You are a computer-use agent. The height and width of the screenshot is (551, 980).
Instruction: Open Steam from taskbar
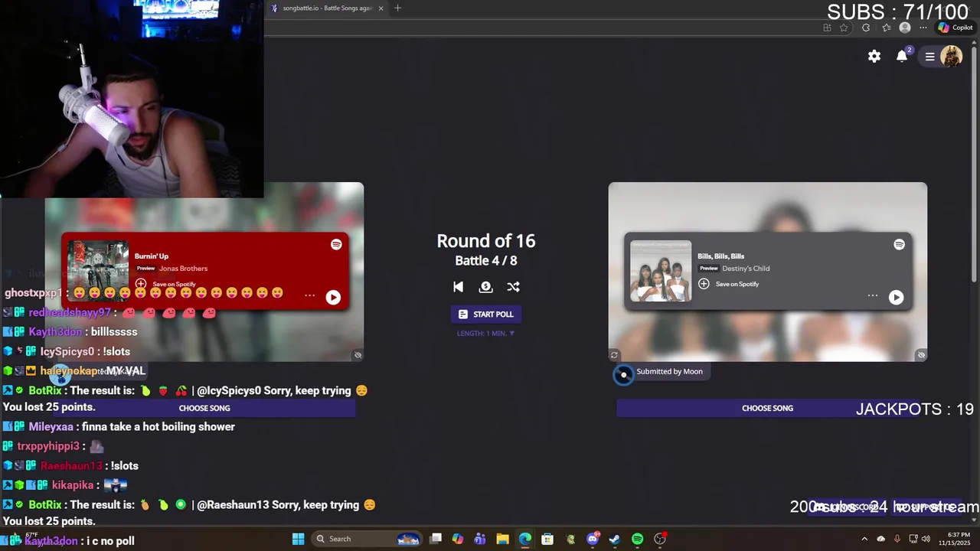(x=615, y=539)
